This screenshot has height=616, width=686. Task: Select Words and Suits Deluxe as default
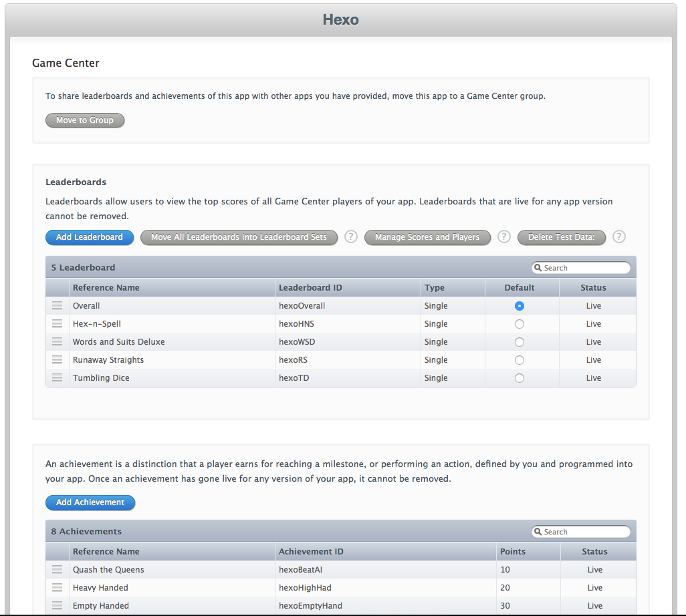520,341
